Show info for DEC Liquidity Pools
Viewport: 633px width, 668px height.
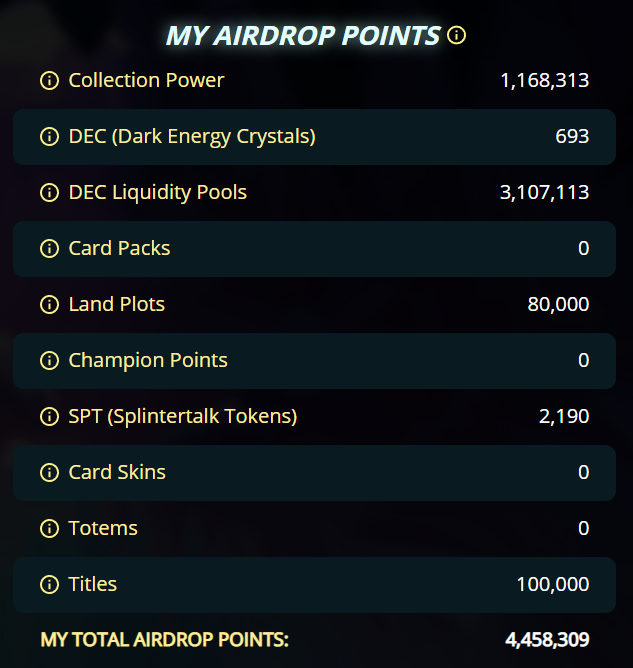(49, 192)
